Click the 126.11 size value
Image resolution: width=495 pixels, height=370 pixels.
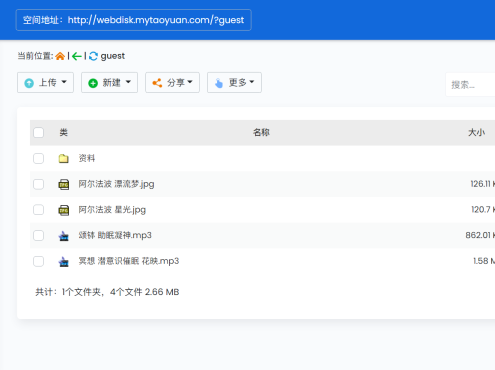[482, 184]
